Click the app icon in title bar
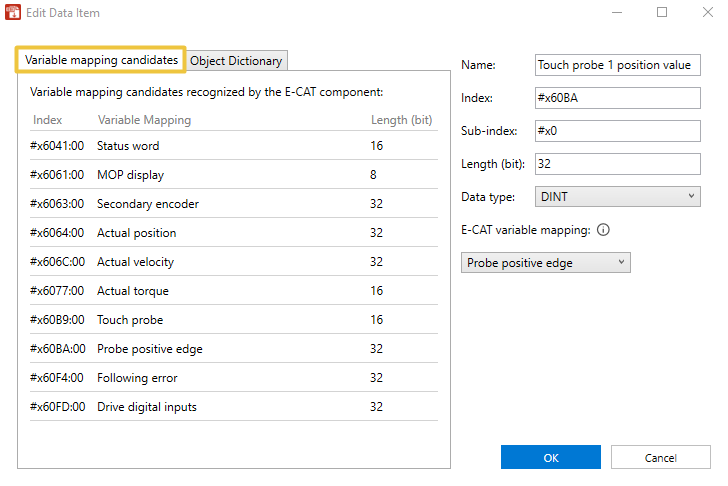 pos(13,13)
